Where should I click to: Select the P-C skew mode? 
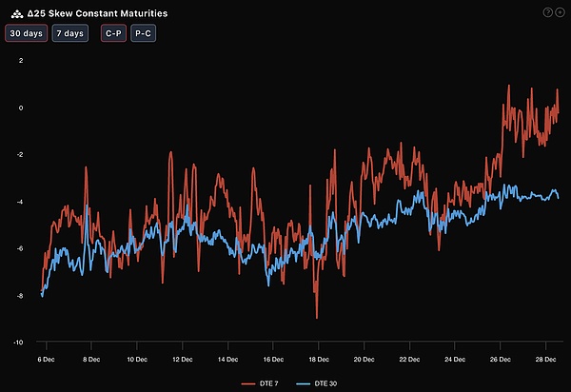[x=144, y=33]
